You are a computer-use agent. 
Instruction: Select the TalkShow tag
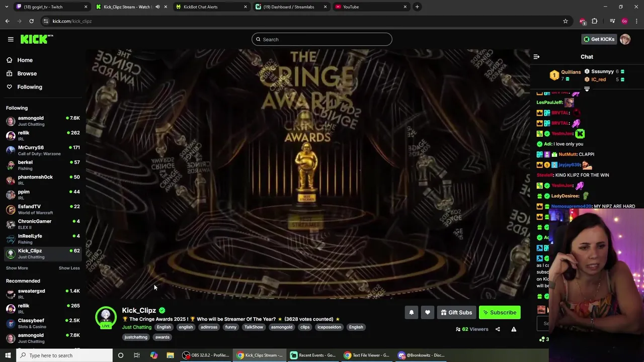click(254, 327)
